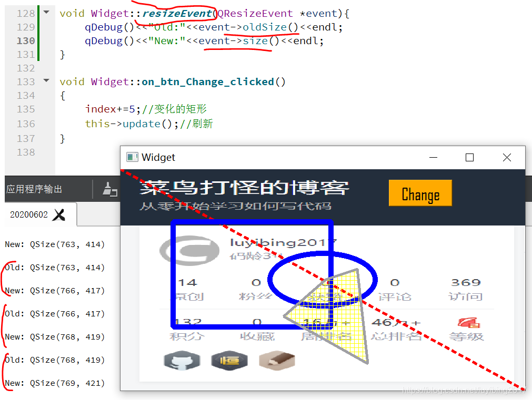Click the Widget window app icon
532x400 pixels.
pyautogui.click(x=132, y=157)
